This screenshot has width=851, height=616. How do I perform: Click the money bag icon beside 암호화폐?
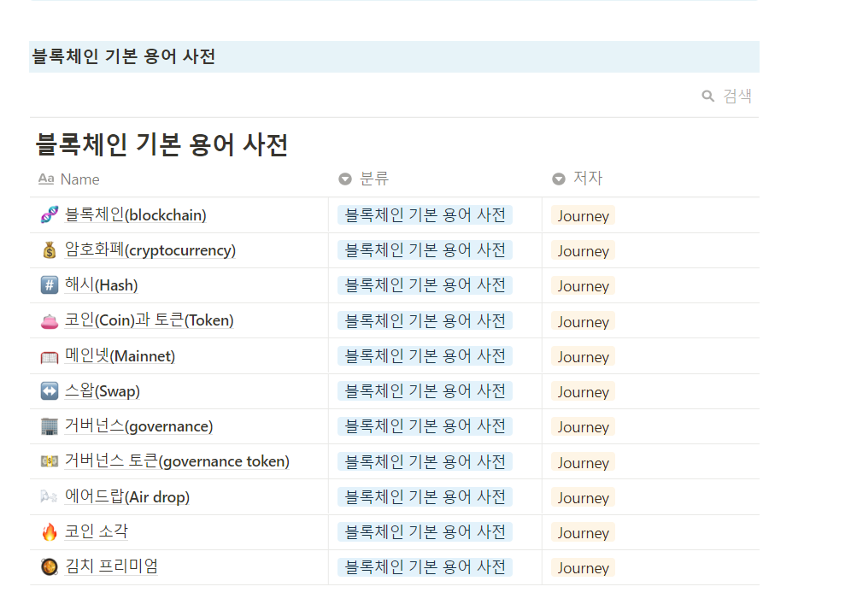tap(50, 250)
